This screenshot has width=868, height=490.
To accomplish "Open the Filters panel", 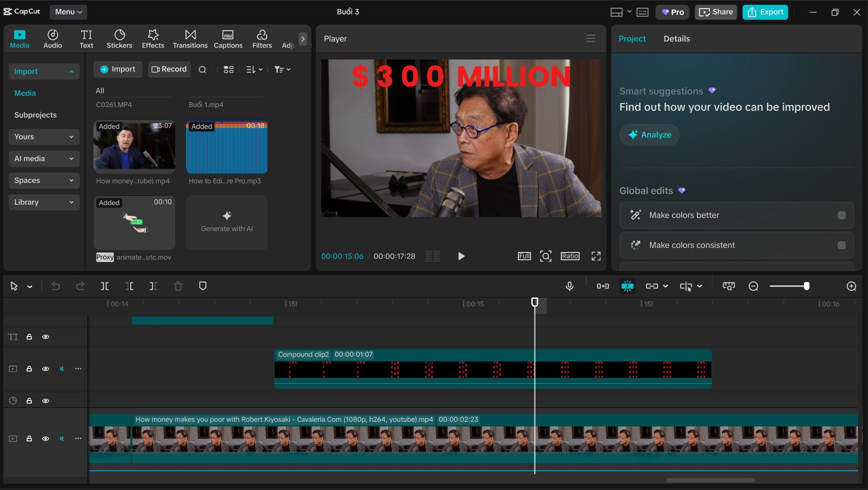I will pyautogui.click(x=262, y=39).
